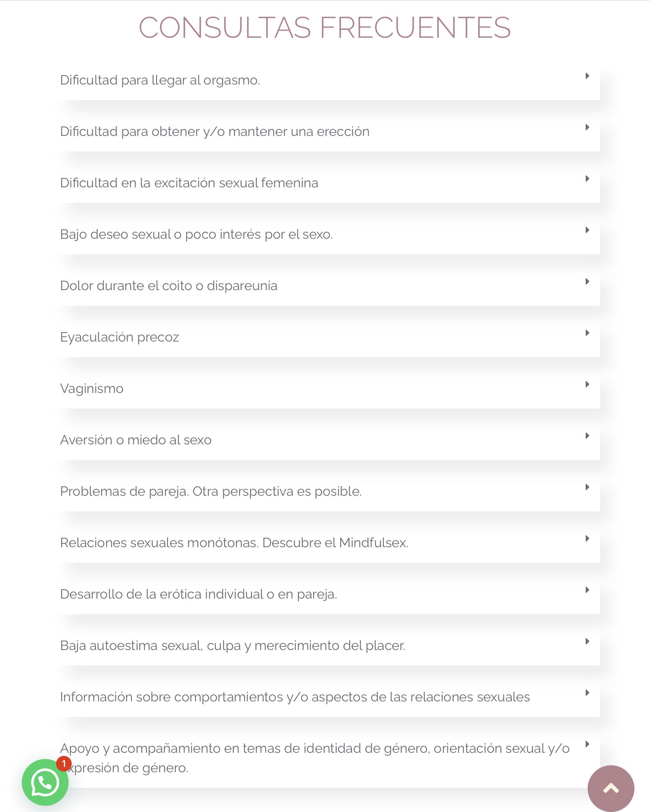The height and width of the screenshot is (812, 650).
Task: Click arrow icon beside Vaginismo
Action: (587, 384)
